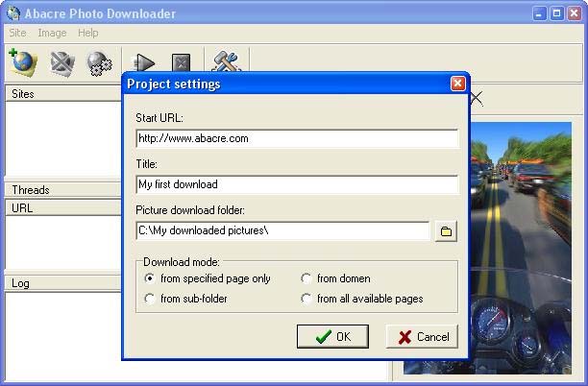The image size is (588, 386).
Task: Click the delete site toolbar icon
Action: click(x=62, y=62)
